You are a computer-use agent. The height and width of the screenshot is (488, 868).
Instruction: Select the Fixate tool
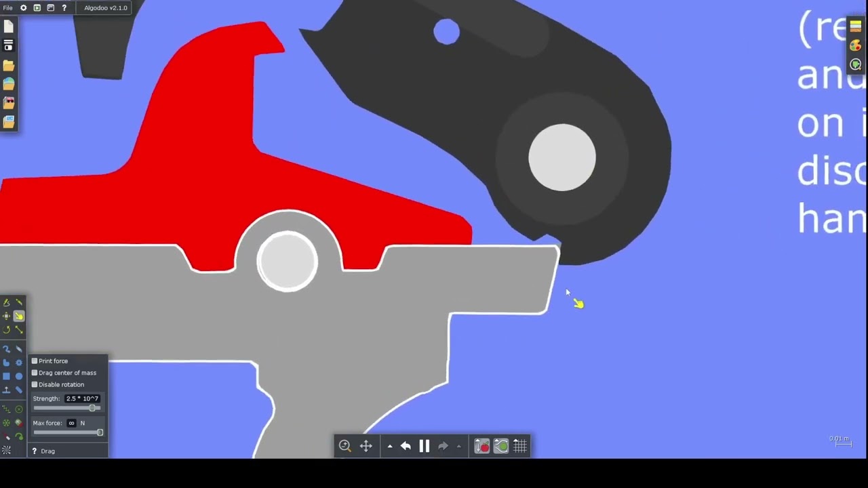[x=19, y=409]
